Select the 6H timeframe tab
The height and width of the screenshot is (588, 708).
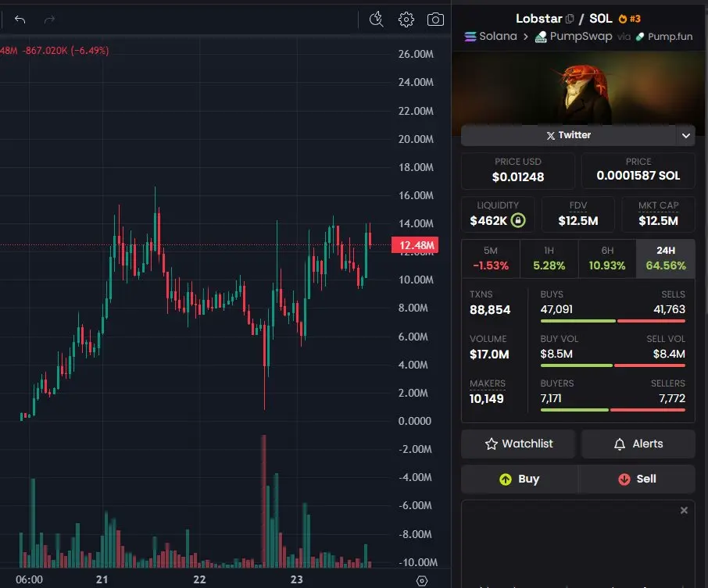click(x=607, y=258)
